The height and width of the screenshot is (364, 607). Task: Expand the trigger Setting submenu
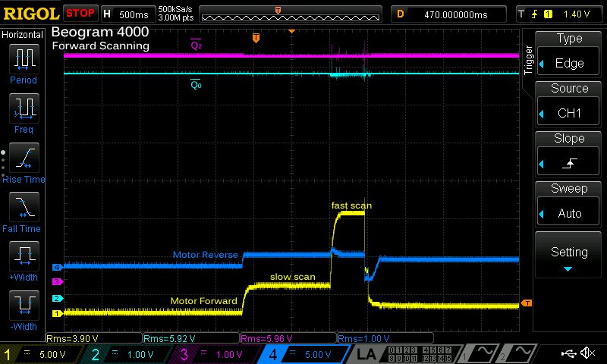coord(569,256)
